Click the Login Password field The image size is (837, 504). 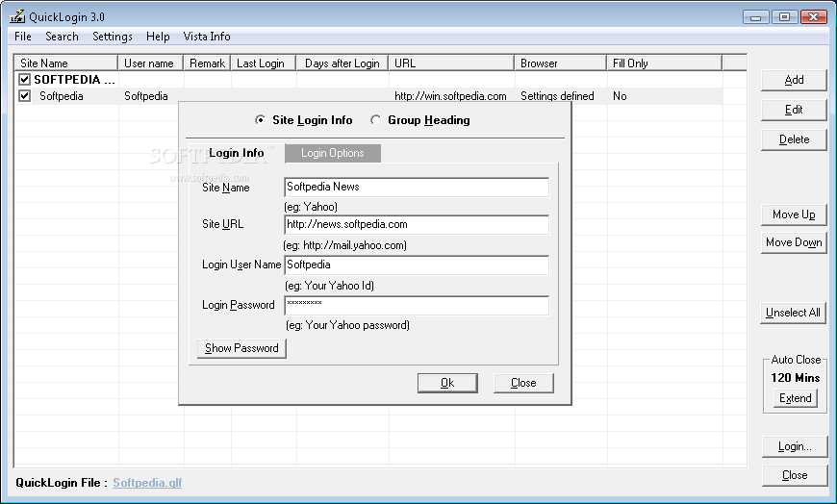(x=417, y=306)
